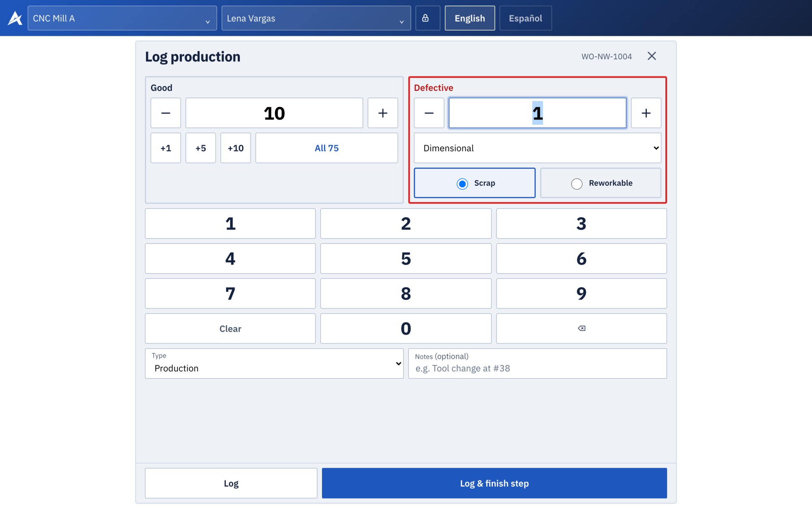Click the Clear keypad button
The height and width of the screenshot is (508, 812).
[230, 328]
